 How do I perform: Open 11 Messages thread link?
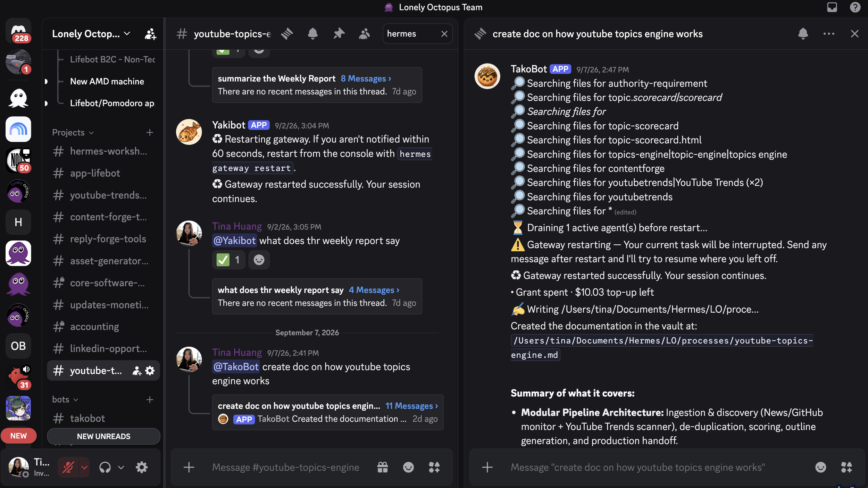click(x=412, y=406)
